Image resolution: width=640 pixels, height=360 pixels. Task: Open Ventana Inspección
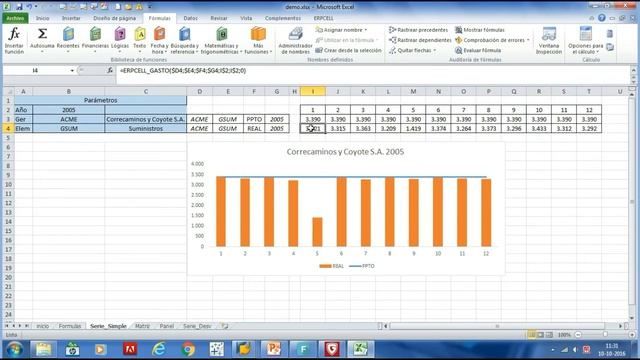pos(549,40)
